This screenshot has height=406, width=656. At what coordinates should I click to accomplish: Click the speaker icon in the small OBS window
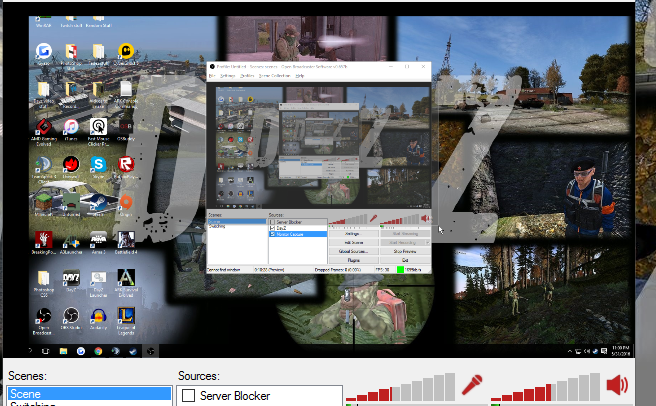click(x=425, y=218)
